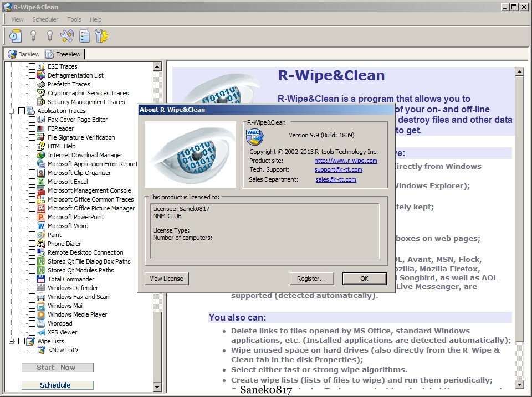Select the <New List> tree item
Viewport: 532px width, 397px height.
click(63, 350)
